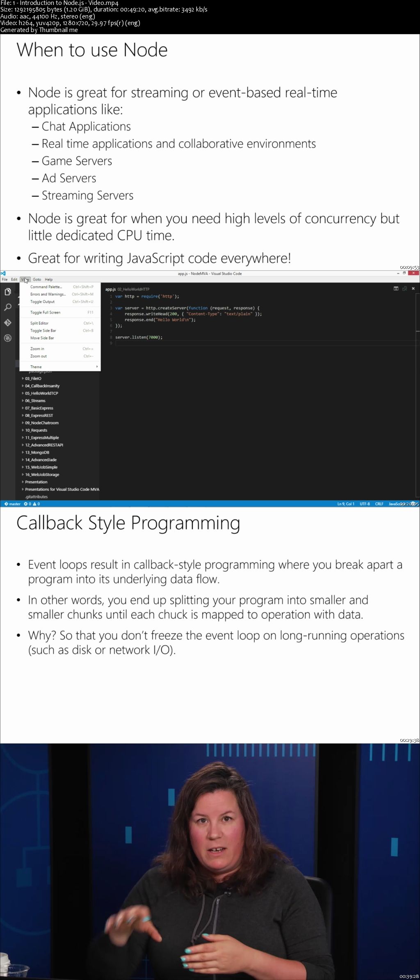
Task: Open the Debug icon in the activity bar
Action: [7, 338]
